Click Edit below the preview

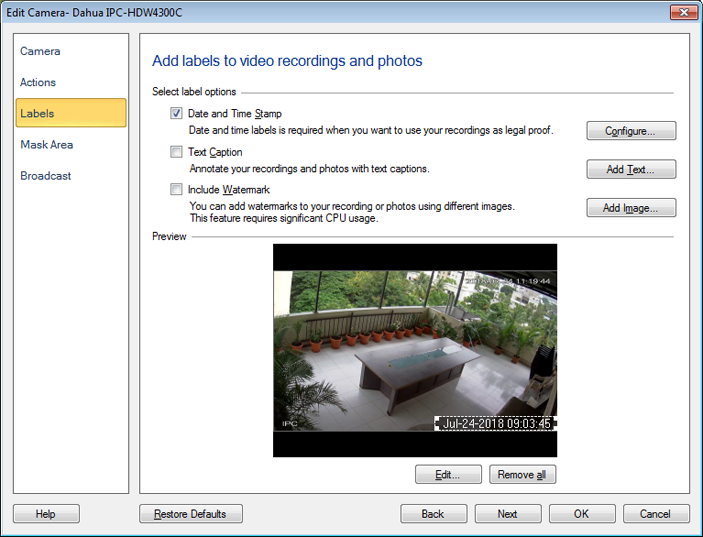(x=449, y=474)
